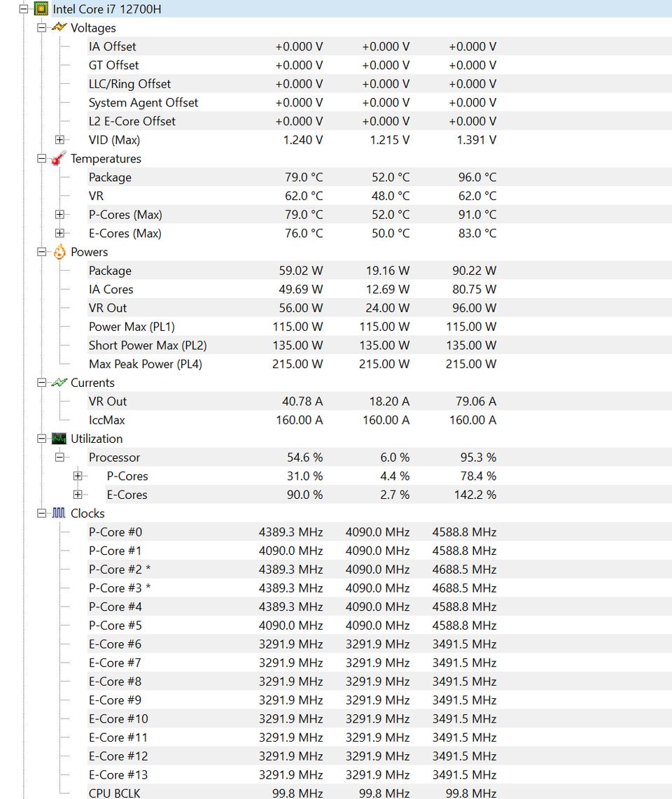Expand the E-Cores (Max) temperatures
This screenshot has height=799, width=672.
click(60, 234)
